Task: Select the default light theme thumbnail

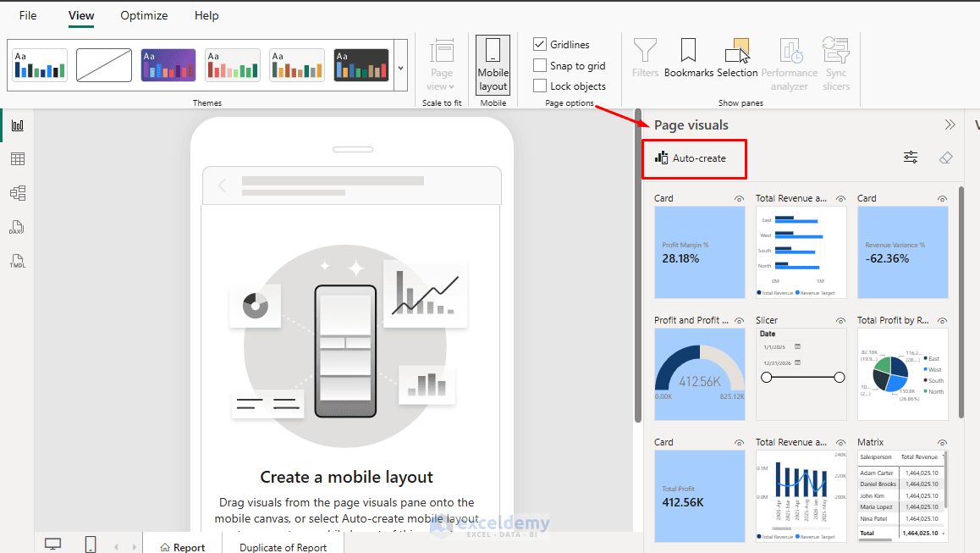Action: coord(40,65)
